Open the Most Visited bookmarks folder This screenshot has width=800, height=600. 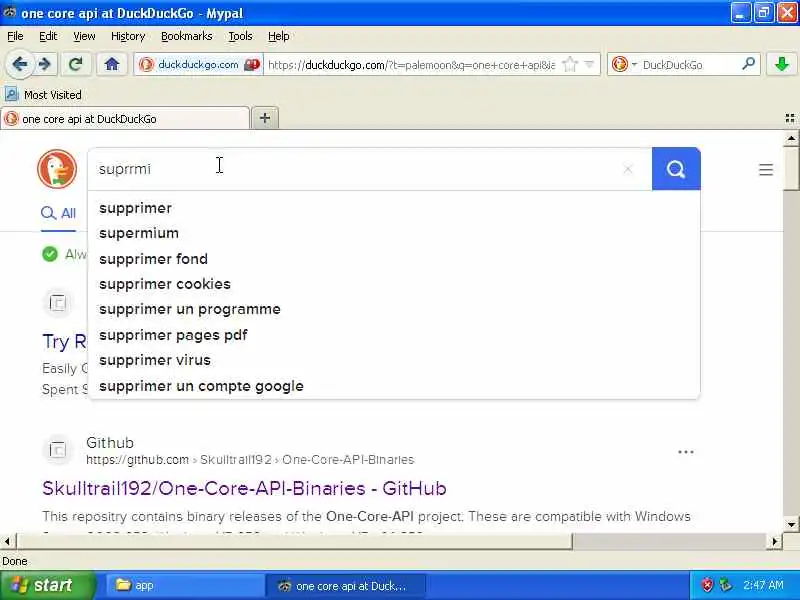pyautogui.click(x=43, y=95)
